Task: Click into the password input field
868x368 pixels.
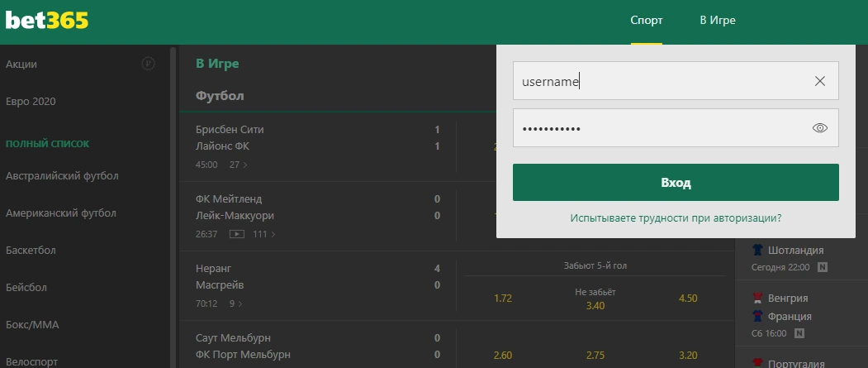Action: pos(661,128)
